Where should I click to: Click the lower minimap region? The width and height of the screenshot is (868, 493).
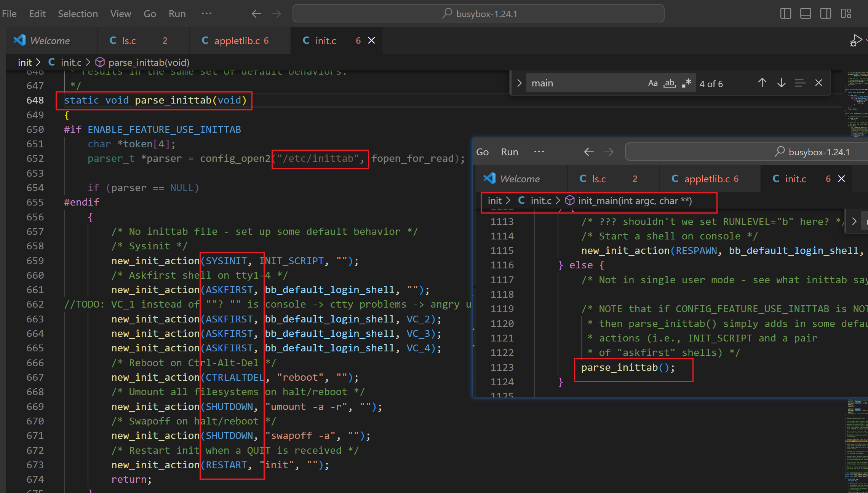(856, 445)
